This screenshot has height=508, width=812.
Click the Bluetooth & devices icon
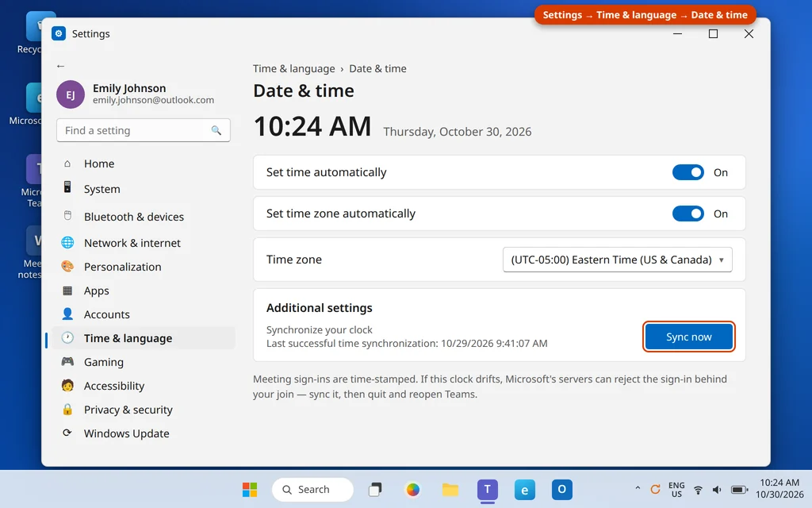(x=67, y=216)
